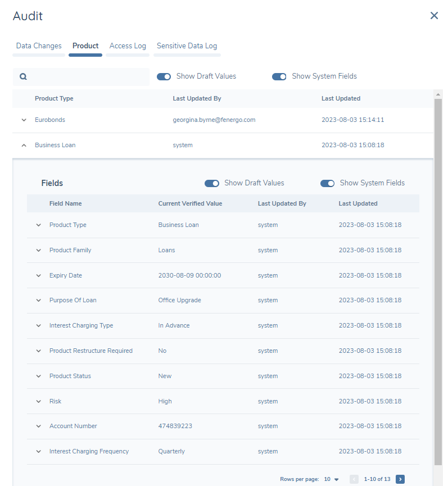
Task: Click the previous page arrow
Action: coord(354,479)
